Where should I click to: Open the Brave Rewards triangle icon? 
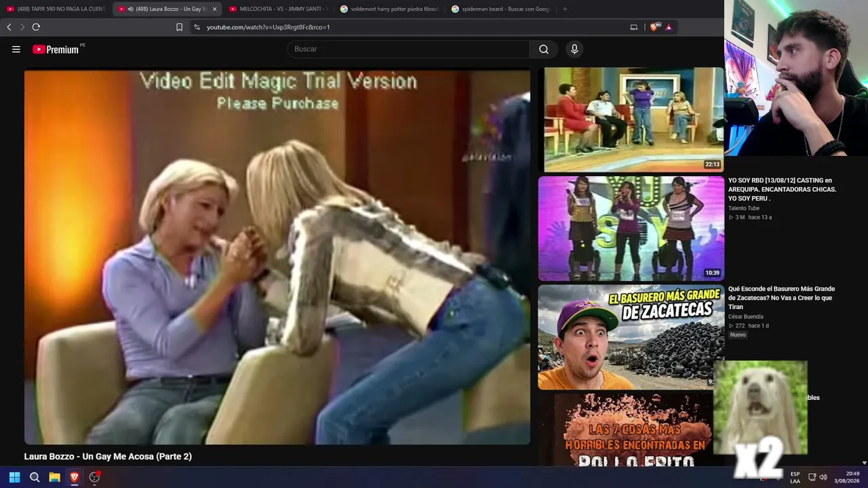tap(669, 27)
